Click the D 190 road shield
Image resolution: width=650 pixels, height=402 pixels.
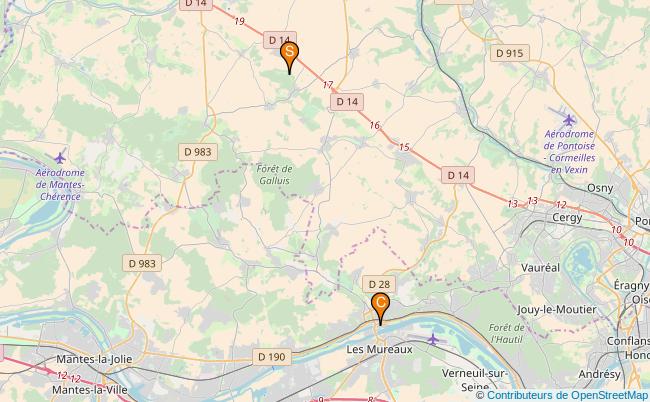(272, 357)
